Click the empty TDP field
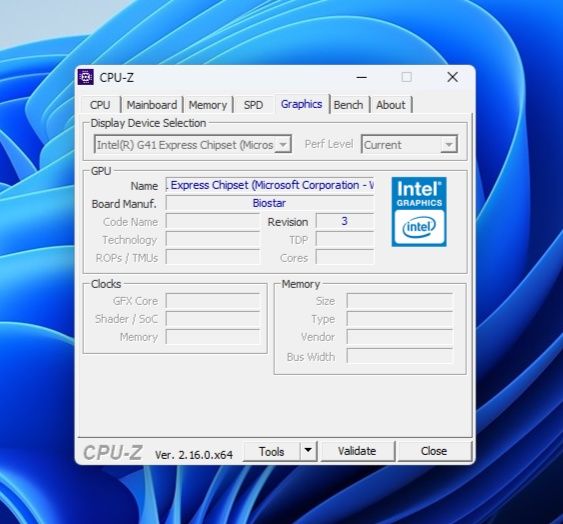Screen dimensions: 563x524 pyautogui.click(x=345, y=239)
